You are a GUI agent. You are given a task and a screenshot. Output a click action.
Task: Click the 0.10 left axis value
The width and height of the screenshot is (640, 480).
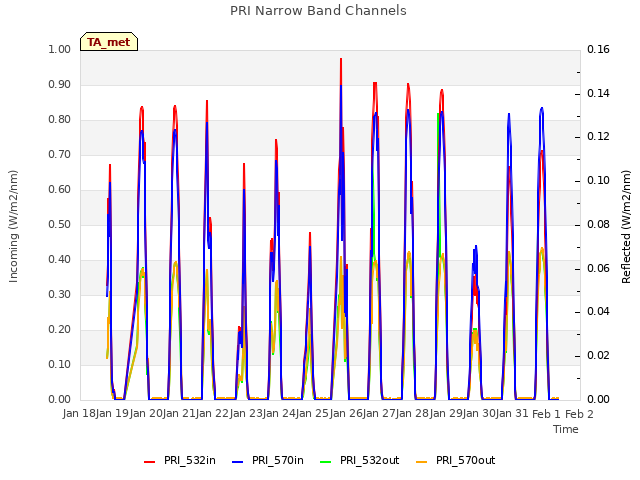pos(60,364)
